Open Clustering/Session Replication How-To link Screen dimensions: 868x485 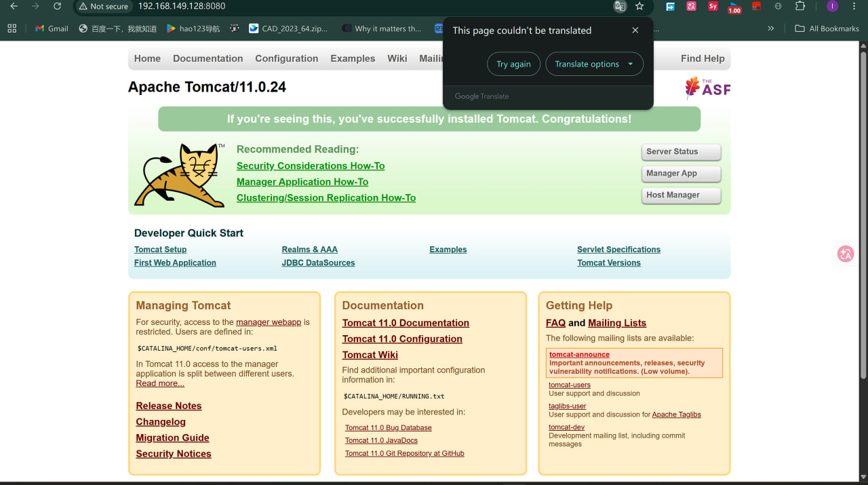326,198
